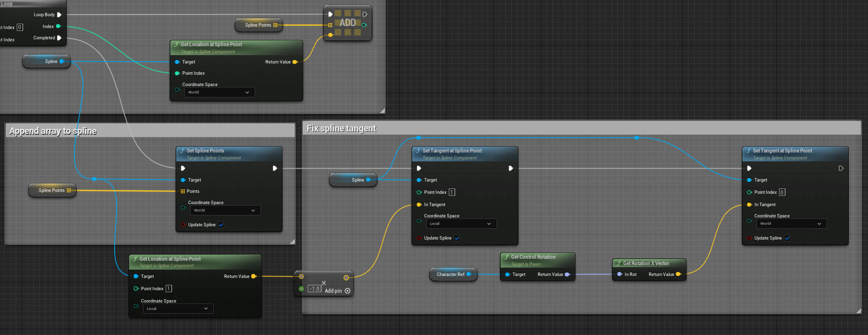
Task: Open Coordinate Space dropdown on Set Spline Points
Action: click(x=225, y=210)
